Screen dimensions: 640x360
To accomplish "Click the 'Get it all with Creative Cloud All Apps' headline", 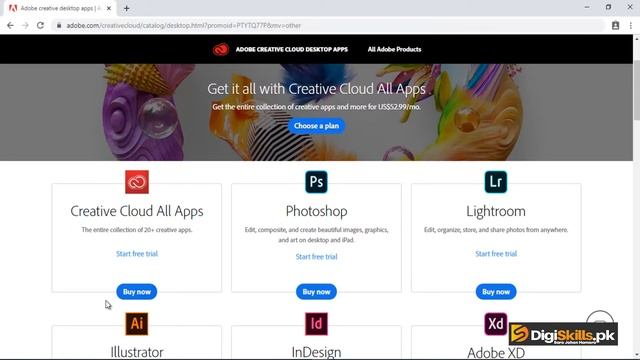I will point(316,89).
